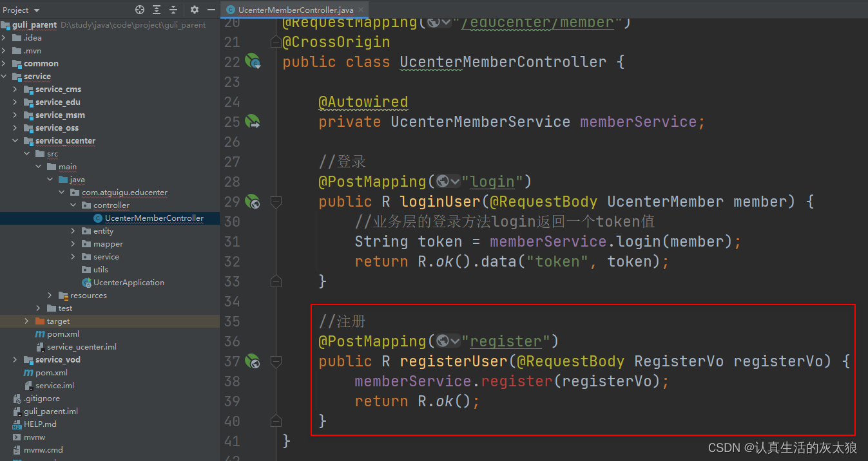Expand the .idea folder
This screenshot has width=868, height=461.
pos(5,38)
